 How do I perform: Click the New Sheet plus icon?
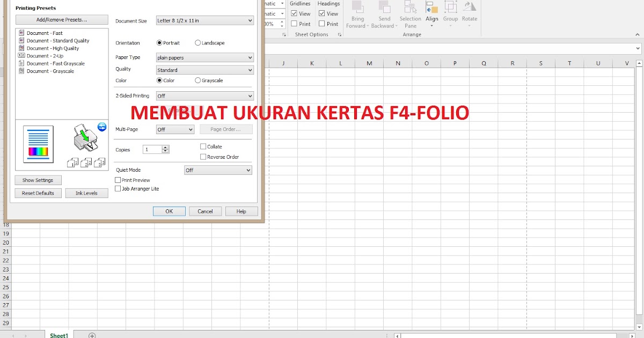[92, 335]
